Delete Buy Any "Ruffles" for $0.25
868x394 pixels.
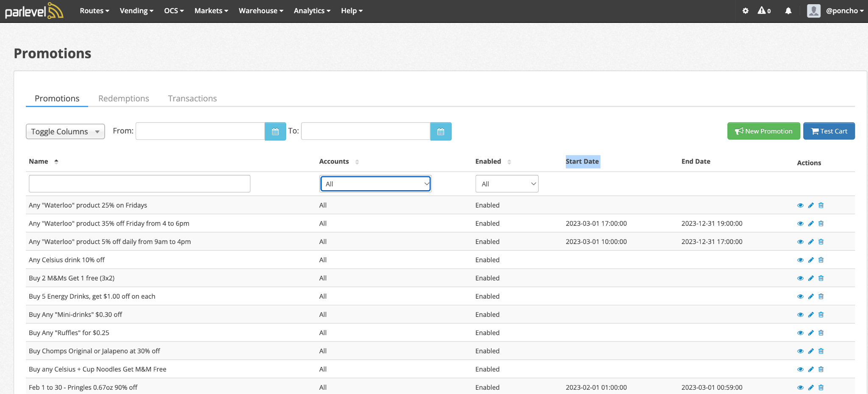pos(821,333)
